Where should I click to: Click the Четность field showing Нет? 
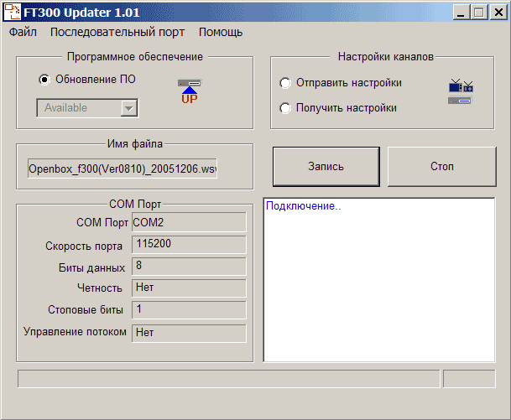pos(189,288)
